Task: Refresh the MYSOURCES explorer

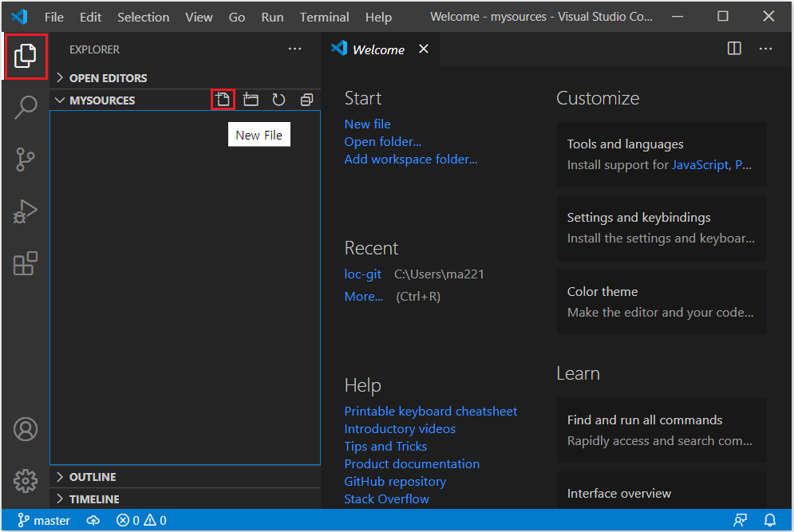Action: pyautogui.click(x=278, y=99)
